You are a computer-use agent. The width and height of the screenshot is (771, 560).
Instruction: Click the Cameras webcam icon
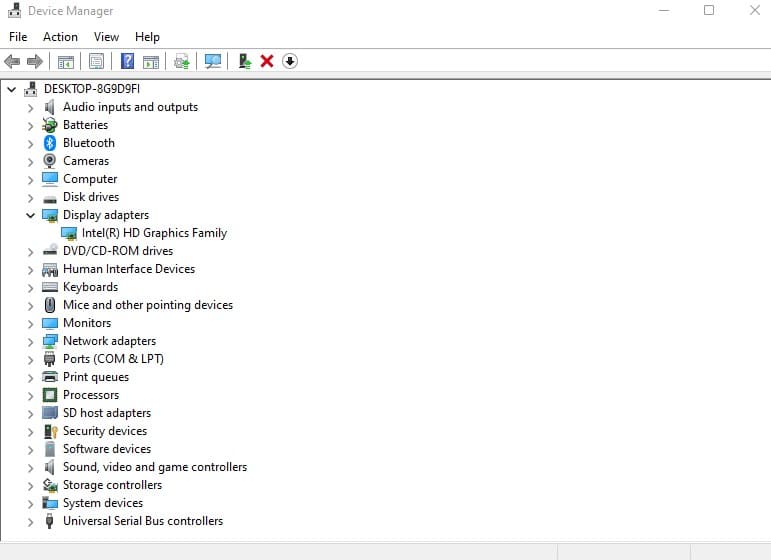click(x=50, y=161)
